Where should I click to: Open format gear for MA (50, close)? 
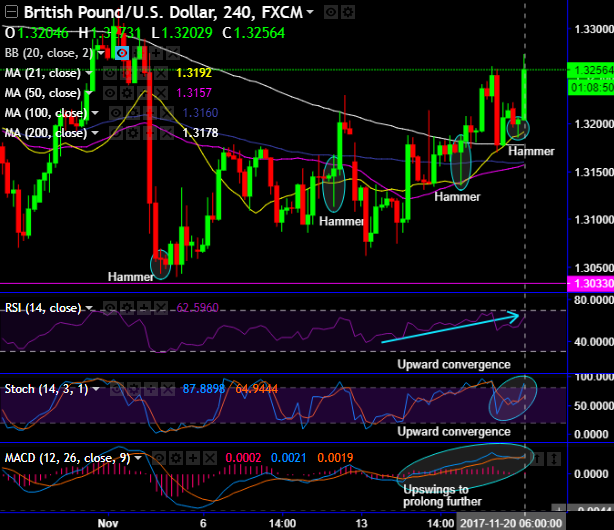pos(126,93)
